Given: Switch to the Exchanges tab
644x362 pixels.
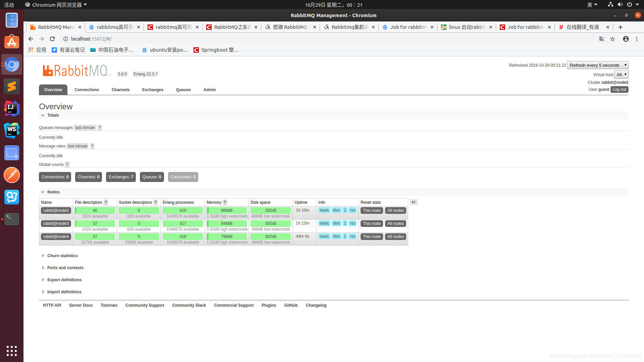Looking at the screenshot, I should (x=153, y=90).
